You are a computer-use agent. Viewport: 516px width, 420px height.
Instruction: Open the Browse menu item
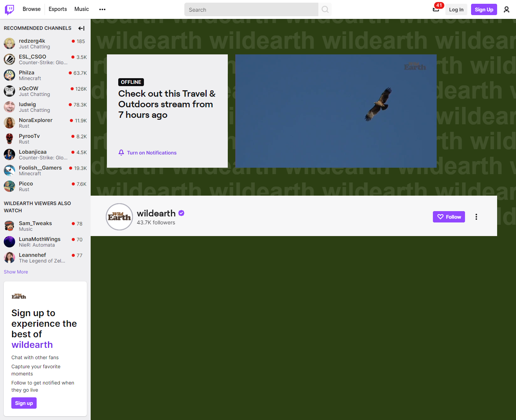(32, 9)
